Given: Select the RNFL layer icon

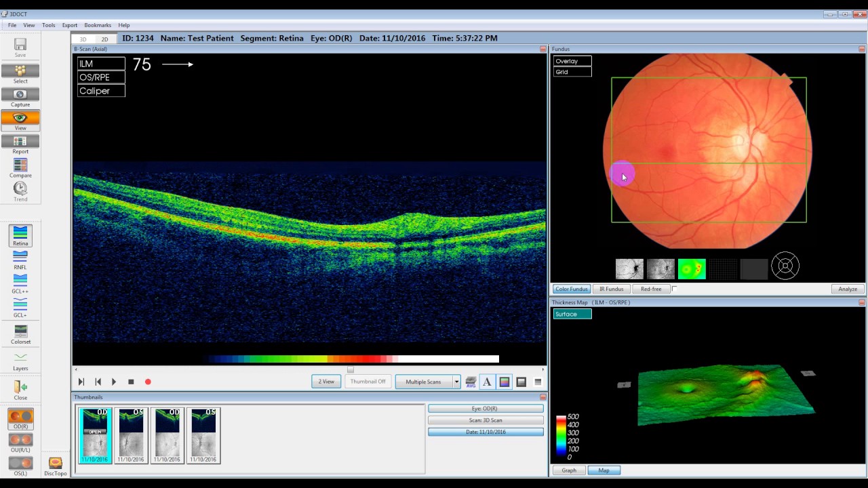Looking at the screenshot, I should click(20, 256).
